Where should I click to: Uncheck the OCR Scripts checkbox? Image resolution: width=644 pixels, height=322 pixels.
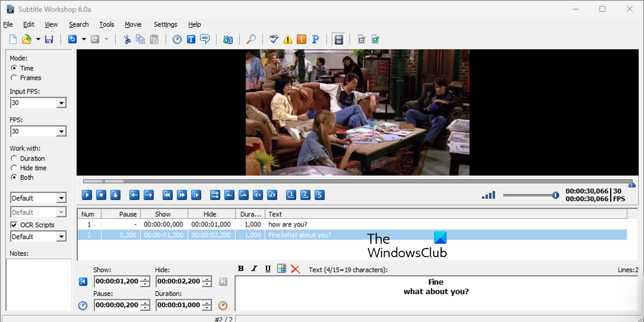[14, 225]
